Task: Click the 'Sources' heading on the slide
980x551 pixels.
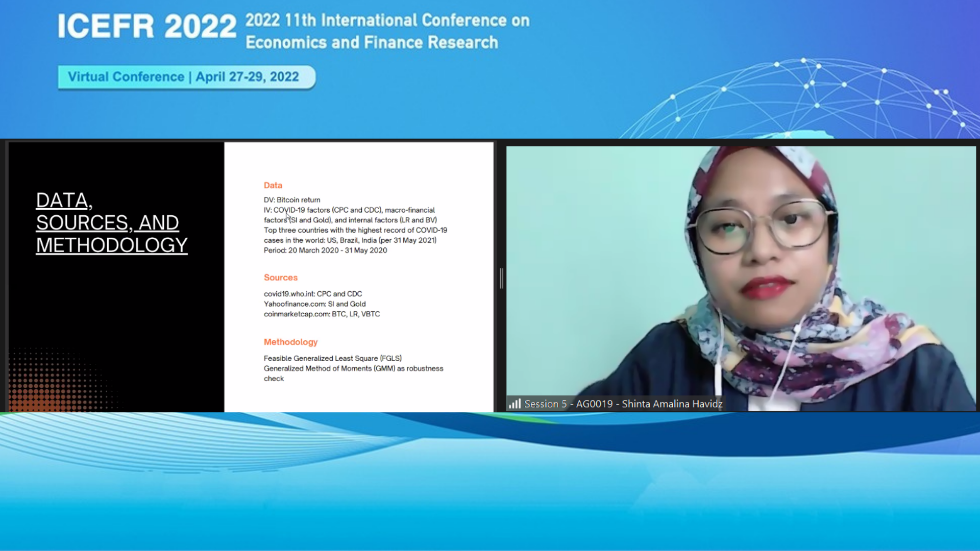Action: [280, 278]
